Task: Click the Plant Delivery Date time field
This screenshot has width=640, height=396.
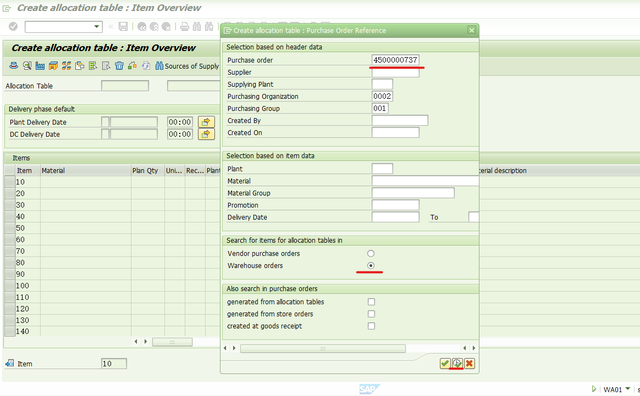Action: 180,122
